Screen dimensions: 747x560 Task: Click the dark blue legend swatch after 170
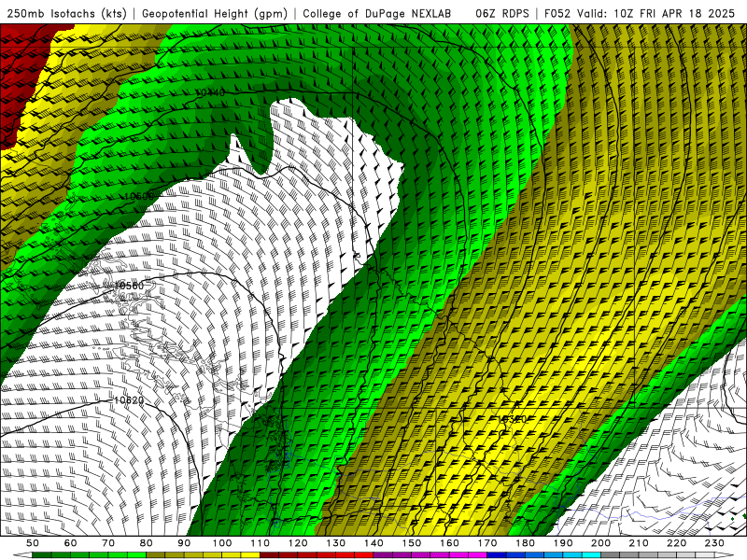pos(497,555)
